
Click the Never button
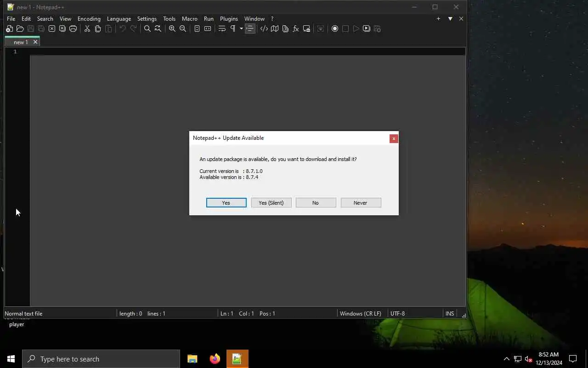tap(361, 203)
